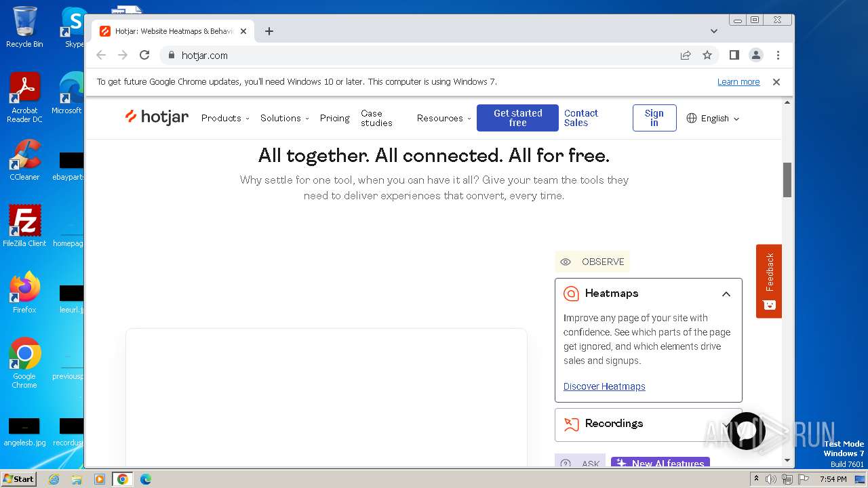Click the globe language icon
Viewport: 868px width, 488px height.
(x=692, y=118)
